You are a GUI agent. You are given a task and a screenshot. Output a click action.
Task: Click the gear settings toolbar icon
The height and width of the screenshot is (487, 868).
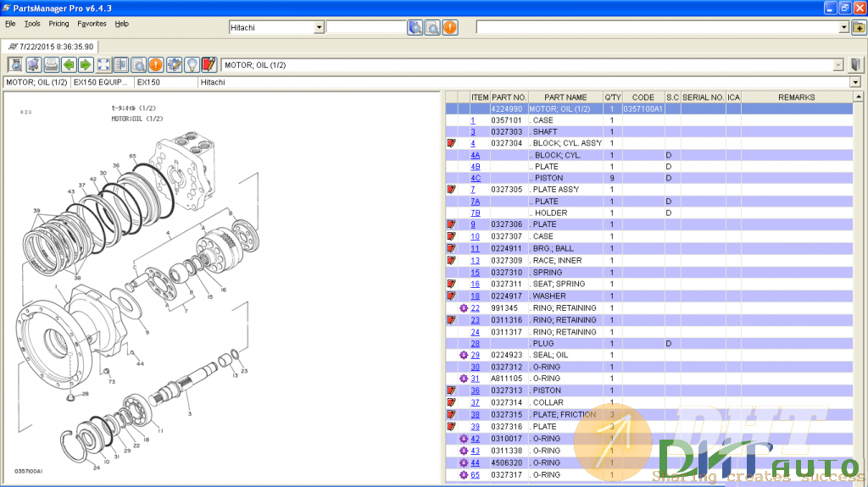(174, 64)
